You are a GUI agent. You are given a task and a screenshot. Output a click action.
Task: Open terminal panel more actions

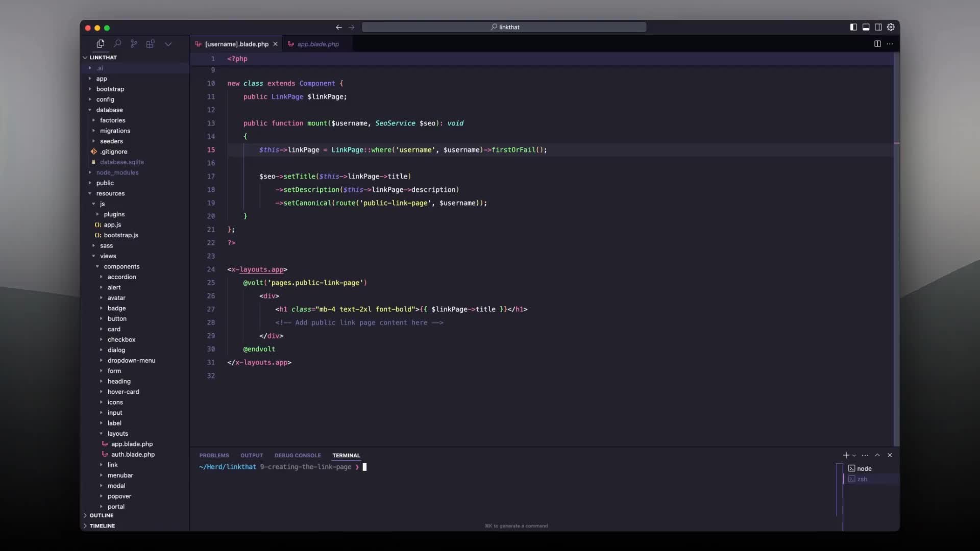865,455
